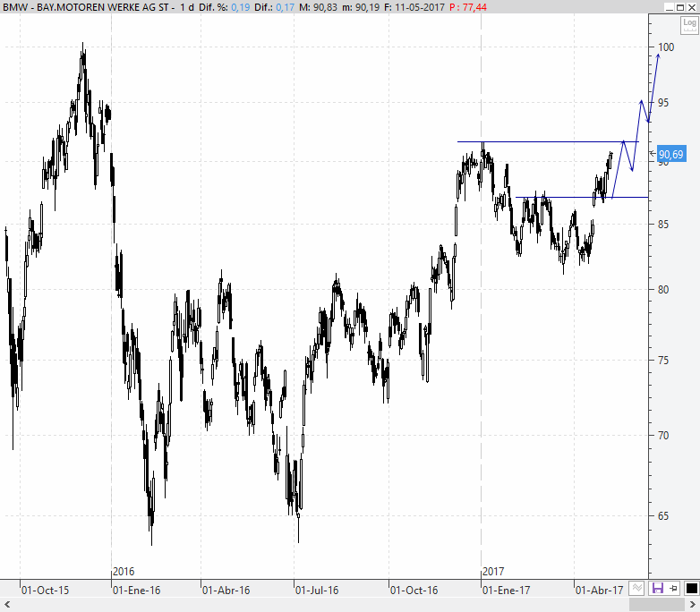Click the 65 price axis label
This screenshot has height=612, width=700.
point(663,516)
